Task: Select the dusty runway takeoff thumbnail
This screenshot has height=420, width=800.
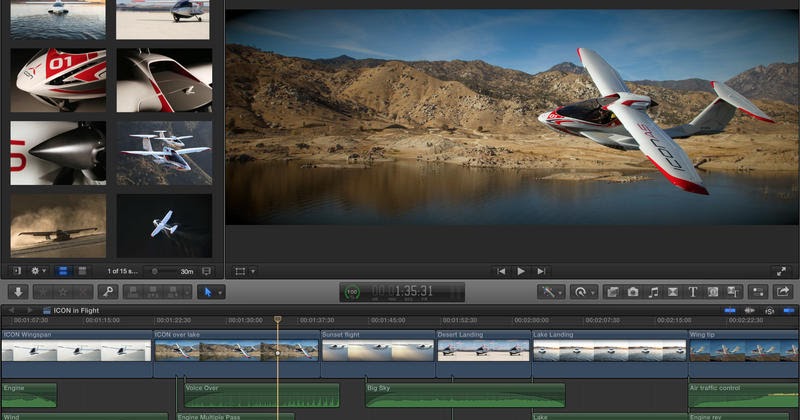Action: tap(58, 226)
